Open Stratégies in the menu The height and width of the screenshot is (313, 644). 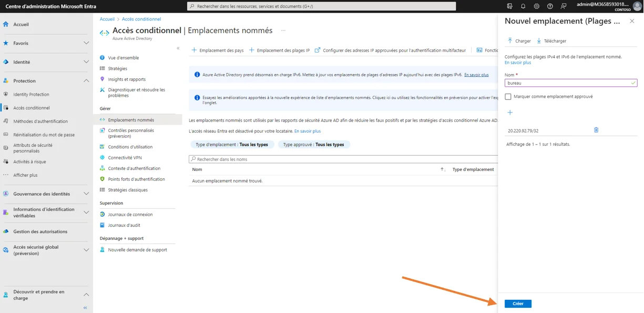[x=117, y=68]
